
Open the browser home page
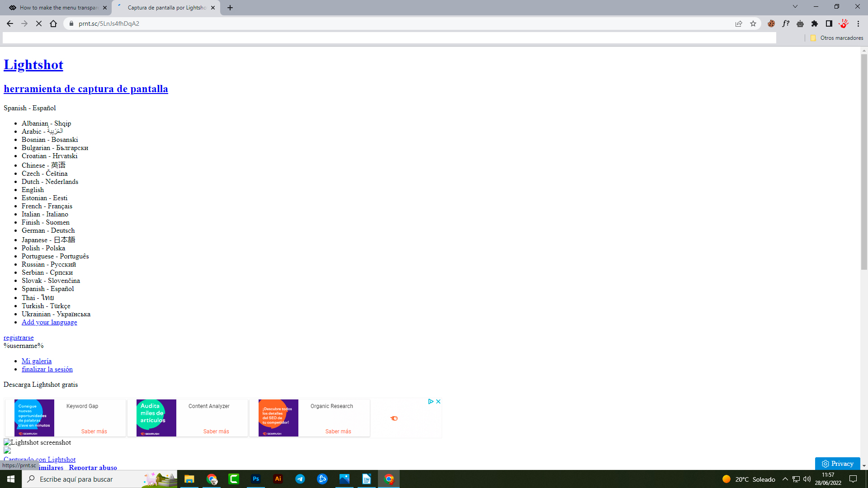53,23
